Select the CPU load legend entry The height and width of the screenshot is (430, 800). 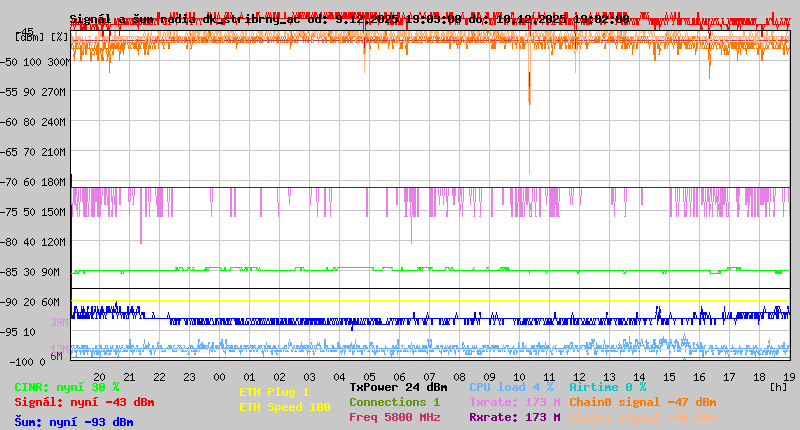pyautogui.click(x=513, y=387)
